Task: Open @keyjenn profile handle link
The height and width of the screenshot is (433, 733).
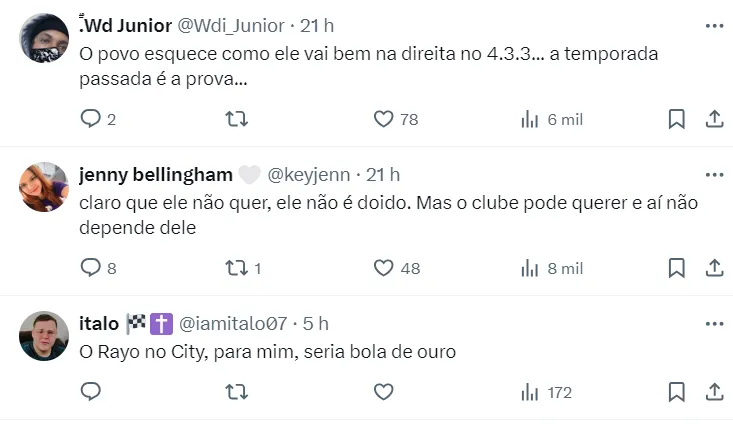Action: click(304, 174)
